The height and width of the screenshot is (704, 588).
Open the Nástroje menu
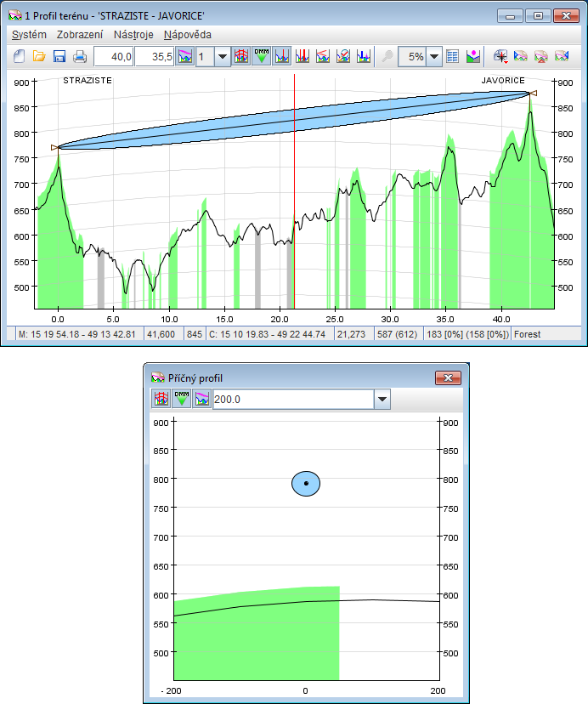pos(133,35)
